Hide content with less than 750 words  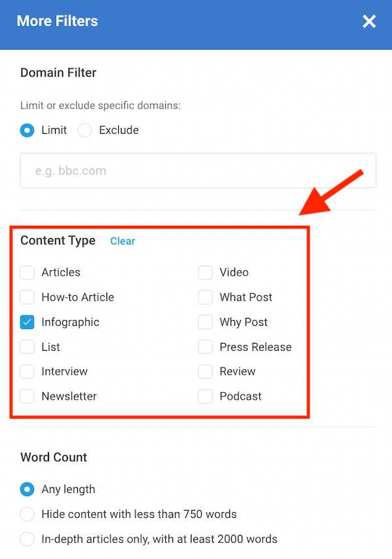tap(27, 514)
